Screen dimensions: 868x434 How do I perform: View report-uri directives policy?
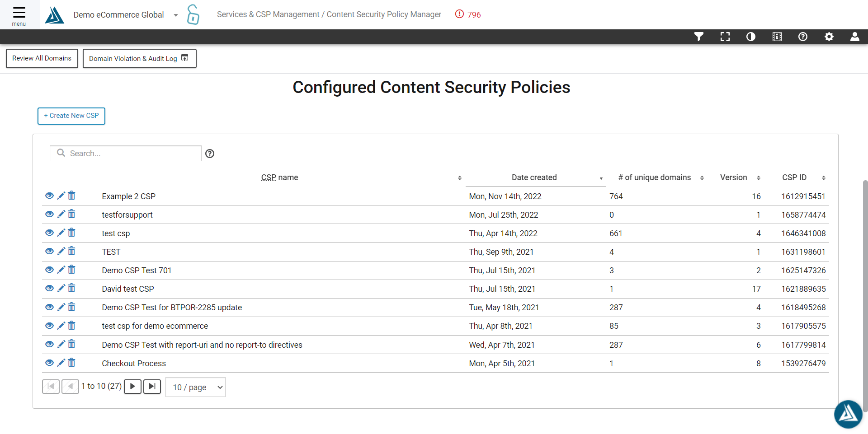tap(50, 344)
